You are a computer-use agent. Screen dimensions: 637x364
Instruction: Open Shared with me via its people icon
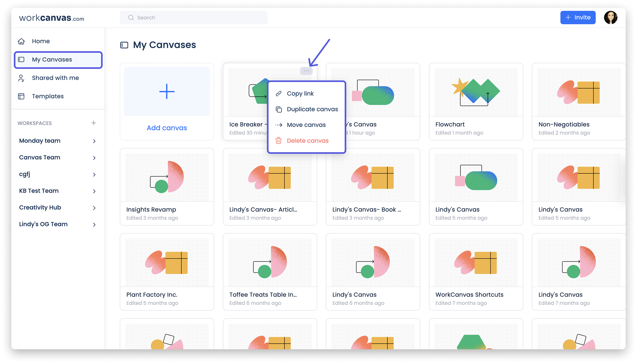(x=22, y=78)
